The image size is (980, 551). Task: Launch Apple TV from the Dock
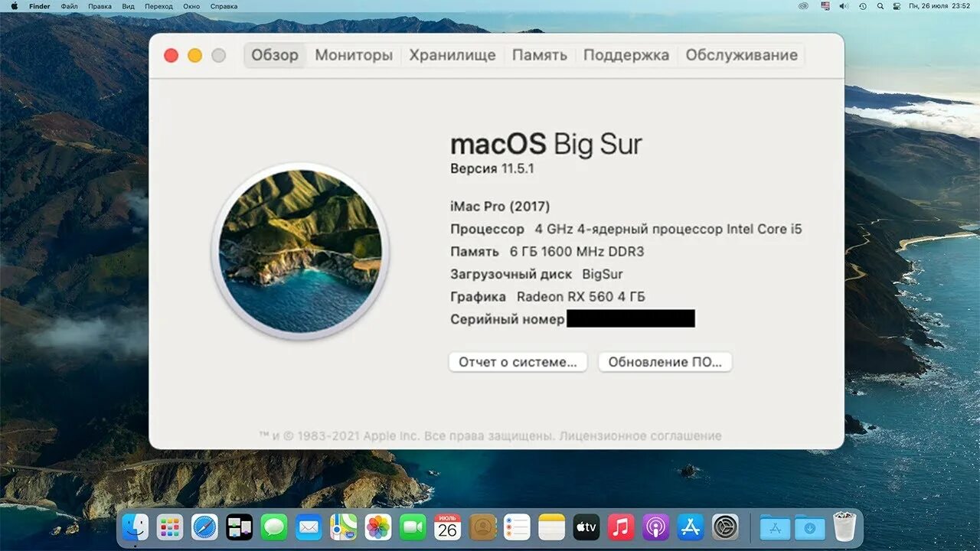coord(586,527)
